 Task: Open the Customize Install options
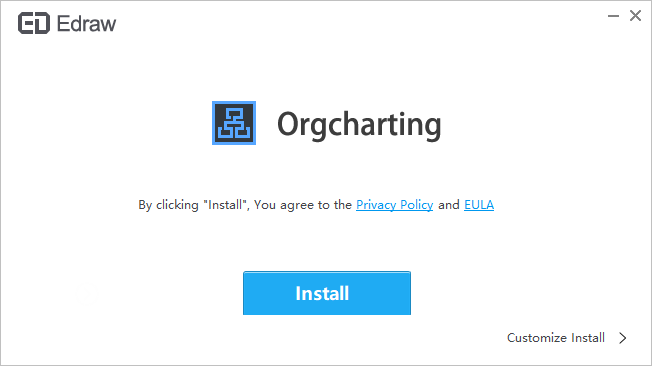click(x=556, y=338)
